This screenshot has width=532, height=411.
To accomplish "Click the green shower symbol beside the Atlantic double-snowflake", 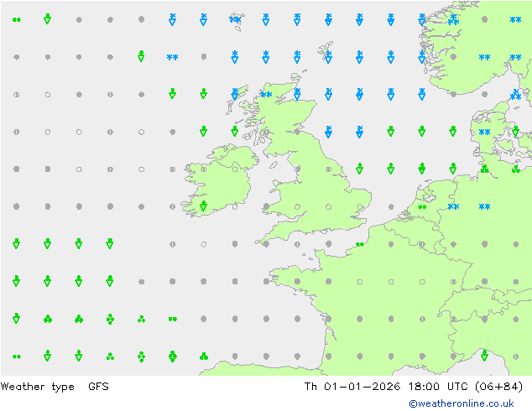I will 141,56.
